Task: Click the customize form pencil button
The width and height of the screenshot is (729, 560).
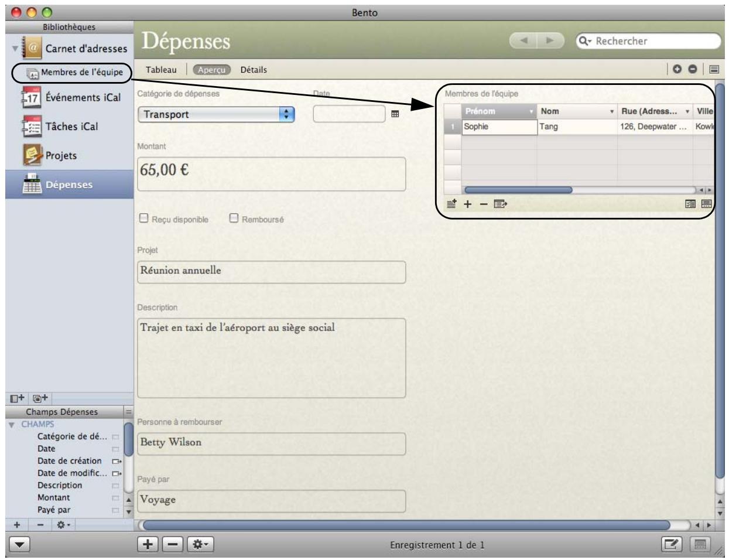Action: point(672,545)
